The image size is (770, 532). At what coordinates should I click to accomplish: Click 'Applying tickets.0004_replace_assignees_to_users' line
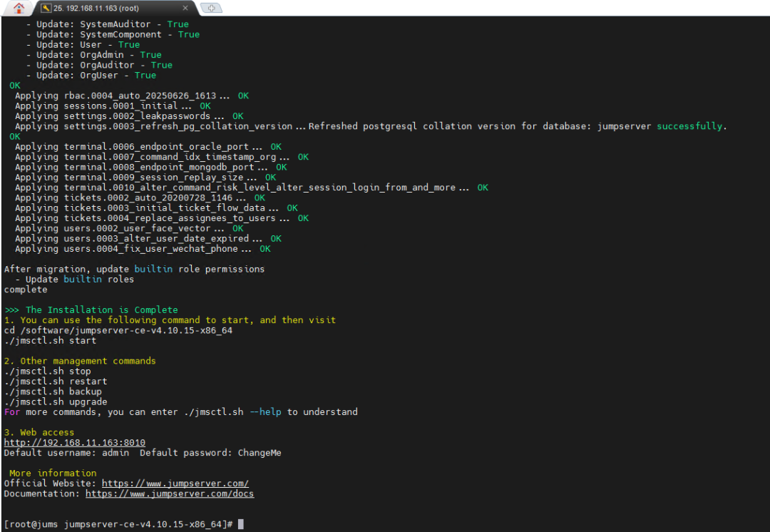coord(162,218)
